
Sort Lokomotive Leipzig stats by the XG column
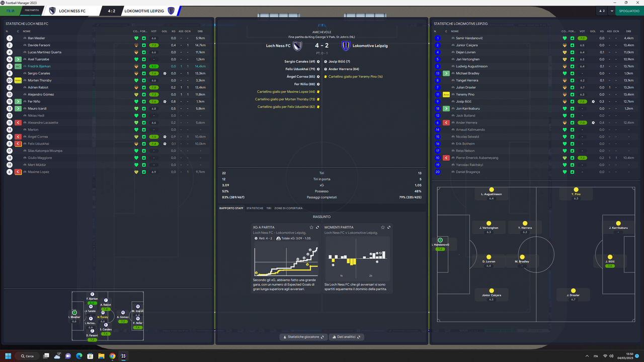602,31
